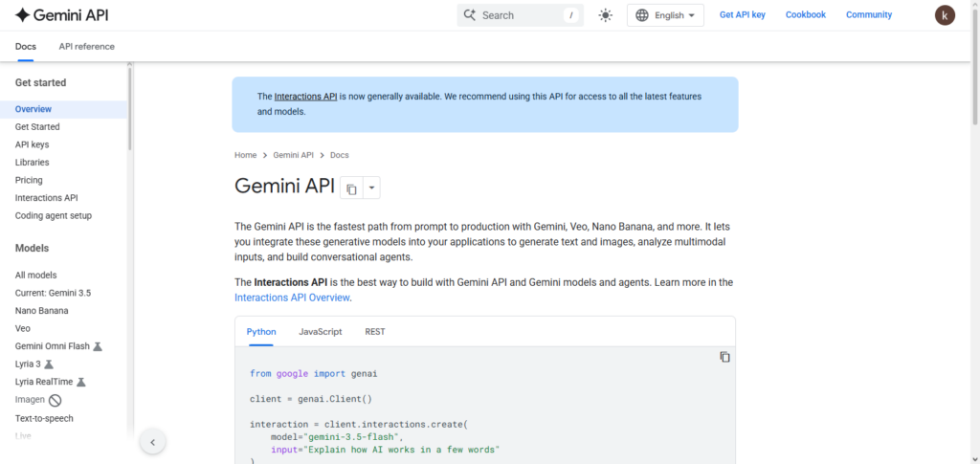Click the sidebar scrollbar

pyautogui.click(x=130, y=107)
